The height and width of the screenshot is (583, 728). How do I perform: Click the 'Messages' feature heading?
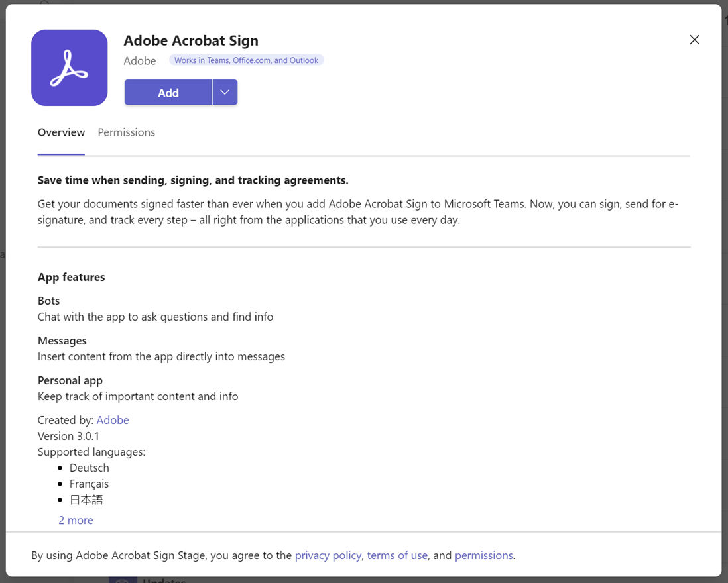pyautogui.click(x=62, y=341)
